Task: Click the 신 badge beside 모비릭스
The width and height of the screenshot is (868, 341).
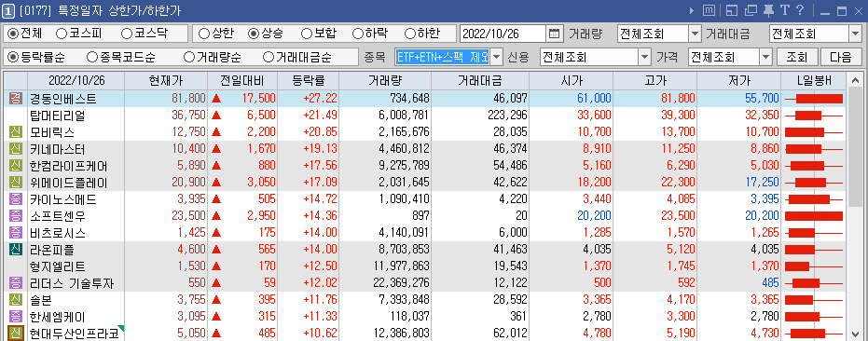Action: [x=16, y=132]
